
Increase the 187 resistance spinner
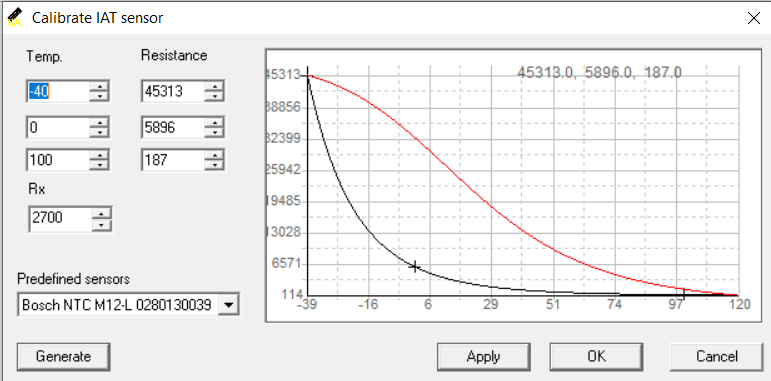(x=214, y=155)
